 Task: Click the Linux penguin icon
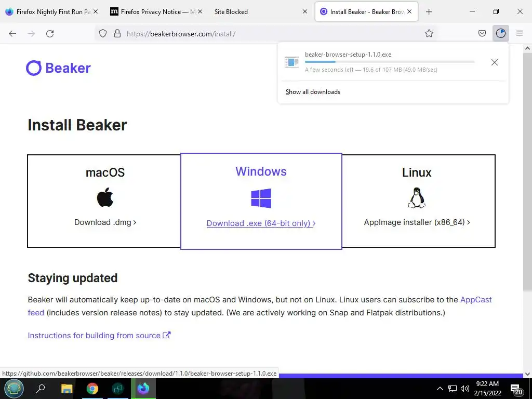coord(417,198)
